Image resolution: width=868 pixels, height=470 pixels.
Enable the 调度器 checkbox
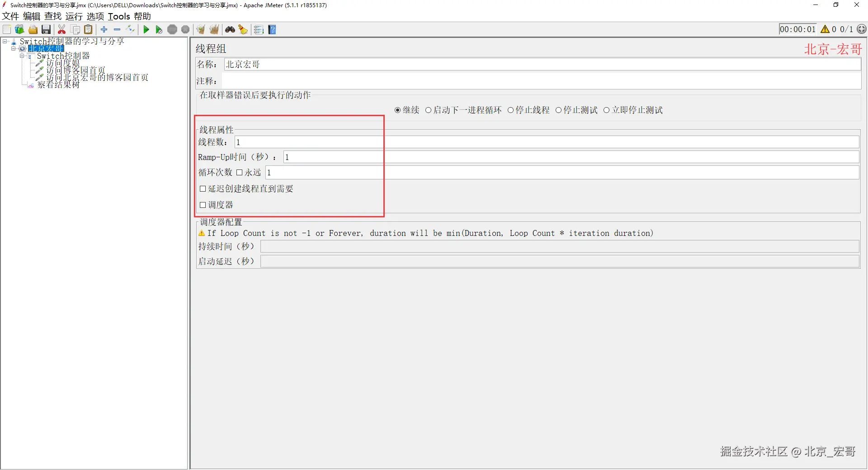pyautogui.click(x=203, y=205)
